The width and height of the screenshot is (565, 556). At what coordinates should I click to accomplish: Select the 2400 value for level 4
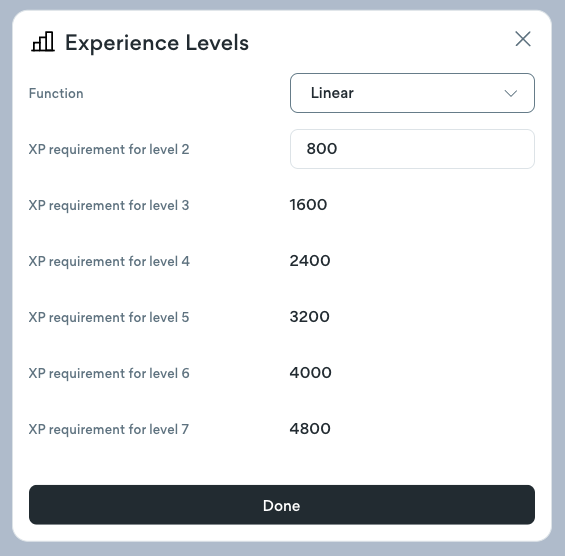[x=310, y=261]
